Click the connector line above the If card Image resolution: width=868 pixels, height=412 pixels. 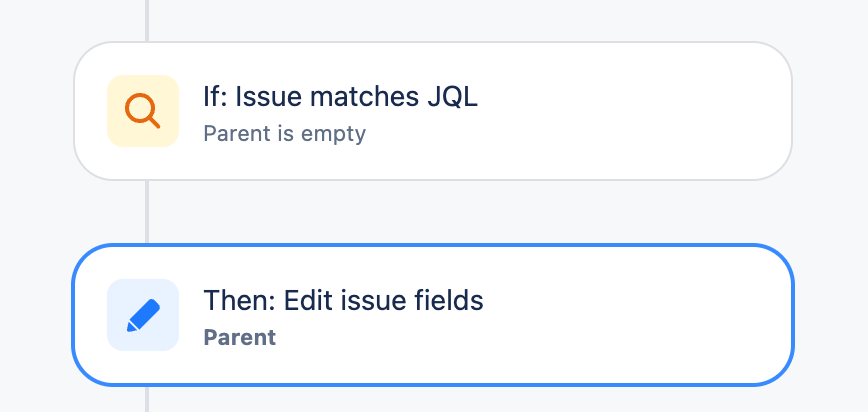click(147, 20)
